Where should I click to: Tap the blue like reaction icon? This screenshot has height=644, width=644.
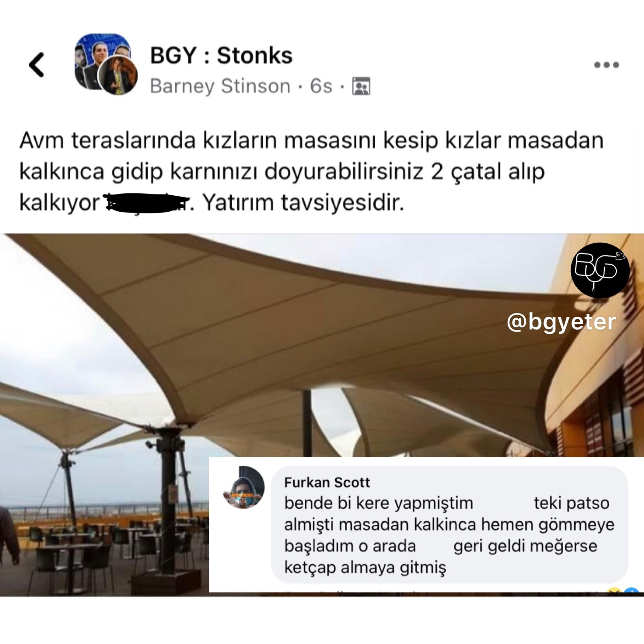pyautogui.click(x=631, y=590)
